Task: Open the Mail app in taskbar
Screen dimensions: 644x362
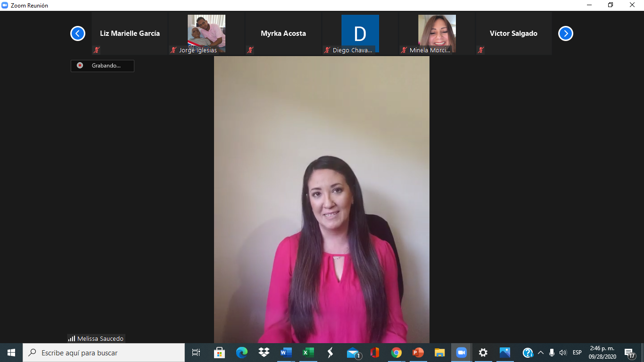Action: (354, 353)
